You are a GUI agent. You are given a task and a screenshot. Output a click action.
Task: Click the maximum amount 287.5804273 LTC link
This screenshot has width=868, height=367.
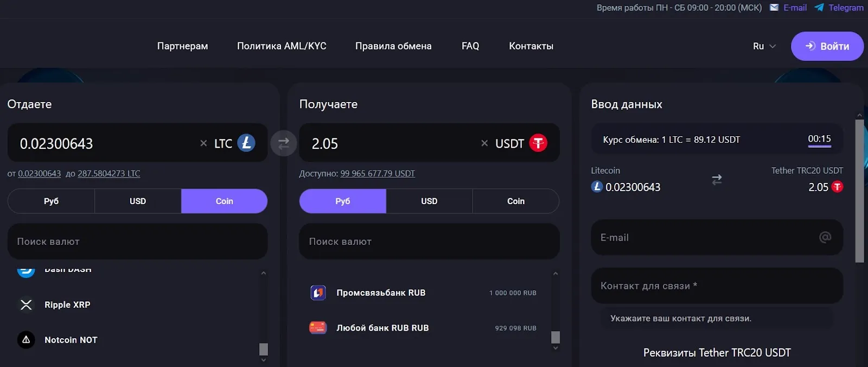click(x=108, y=174)
